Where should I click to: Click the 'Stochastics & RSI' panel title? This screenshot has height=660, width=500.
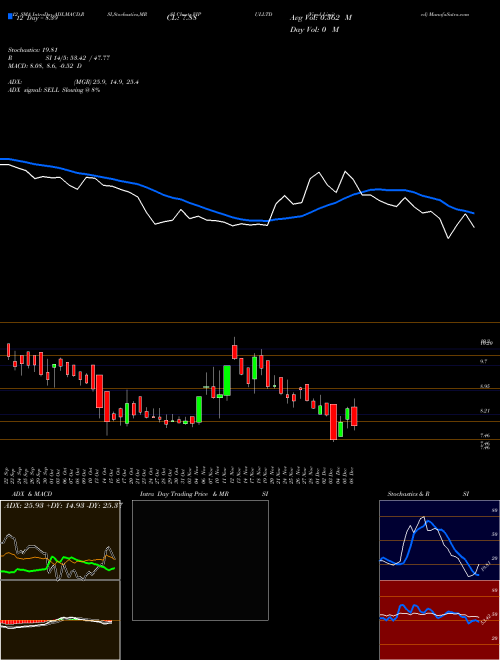pyautogui.click(x=428, y=494)
